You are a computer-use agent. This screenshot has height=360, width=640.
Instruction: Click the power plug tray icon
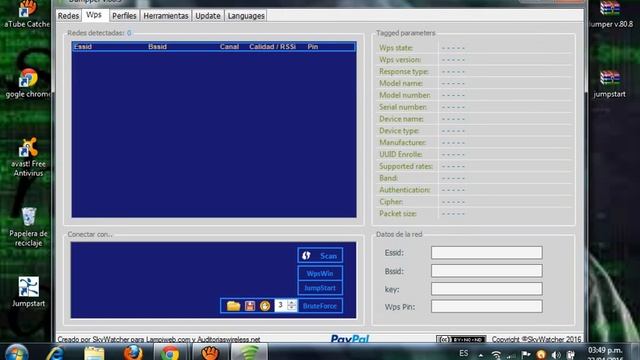click(x=571, y=355)
